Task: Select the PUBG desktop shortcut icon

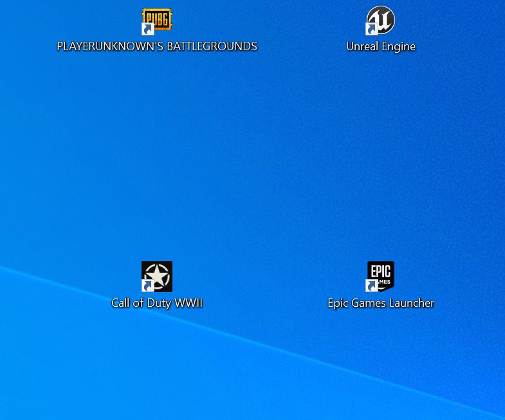Action: tap(157, 21)
